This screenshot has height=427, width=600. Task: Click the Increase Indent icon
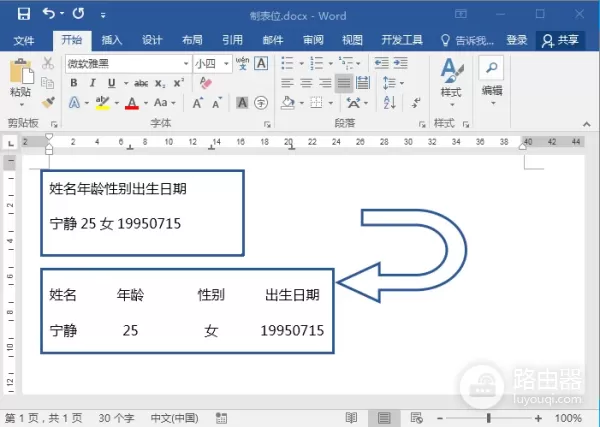click(400, 63)
